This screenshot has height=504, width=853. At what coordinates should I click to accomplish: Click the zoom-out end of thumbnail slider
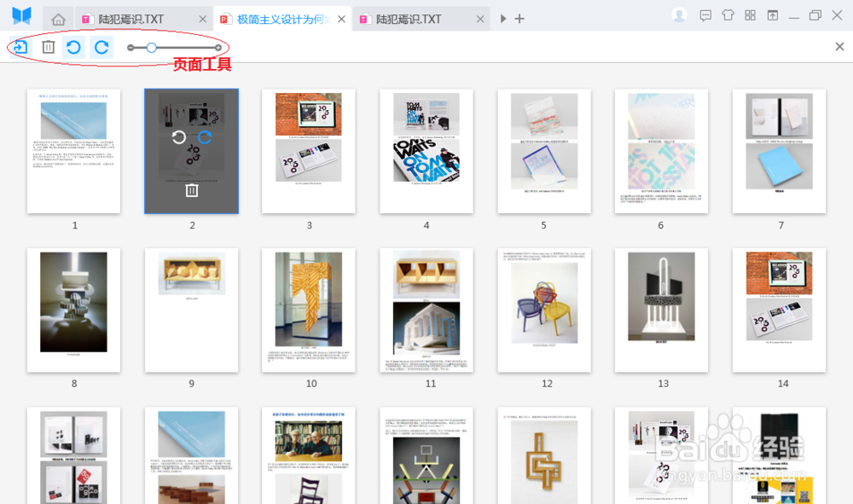coord(131,48)
